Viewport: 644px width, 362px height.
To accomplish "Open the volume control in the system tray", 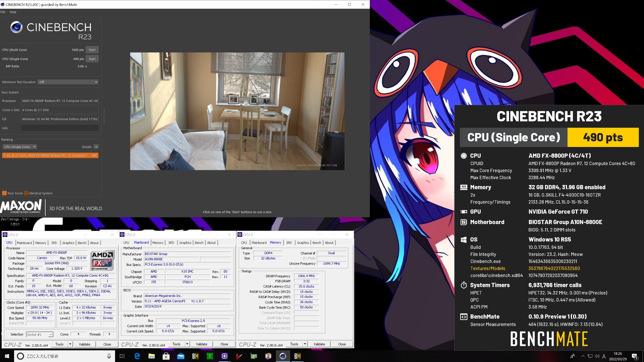I will coord(597,356).
